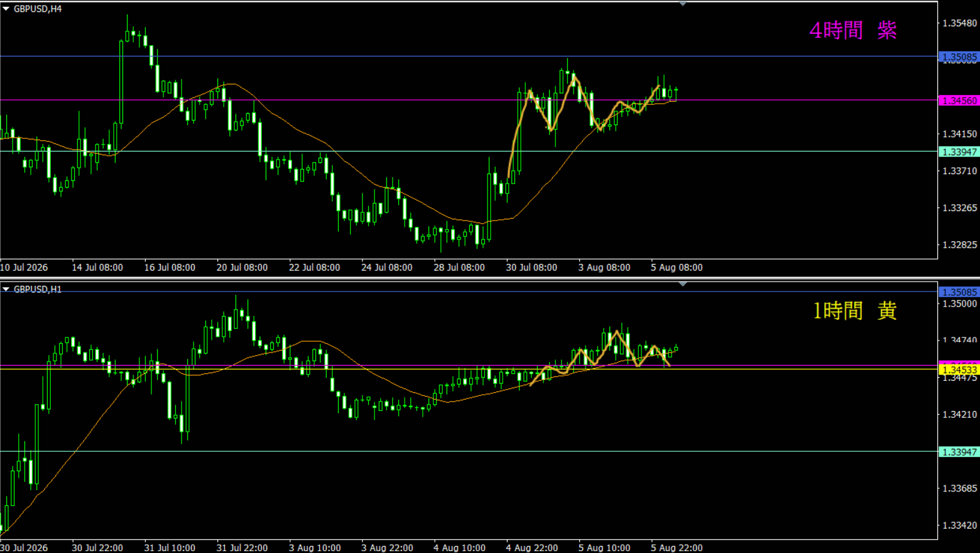This screenshot has height=553, width=980.
Task: Click the '31 Jul 22:00' time axis label
Action: tap(242, 548)
